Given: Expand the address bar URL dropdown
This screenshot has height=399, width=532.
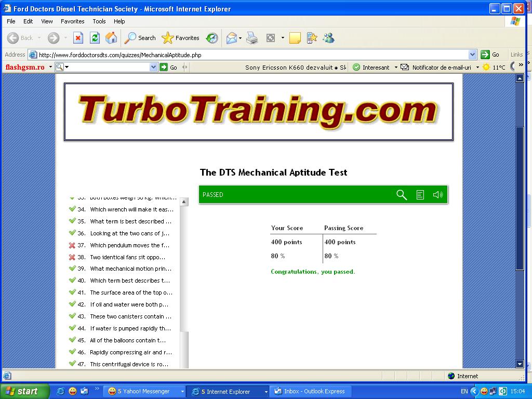Looking at the screenshot, I should click(472, 55).
